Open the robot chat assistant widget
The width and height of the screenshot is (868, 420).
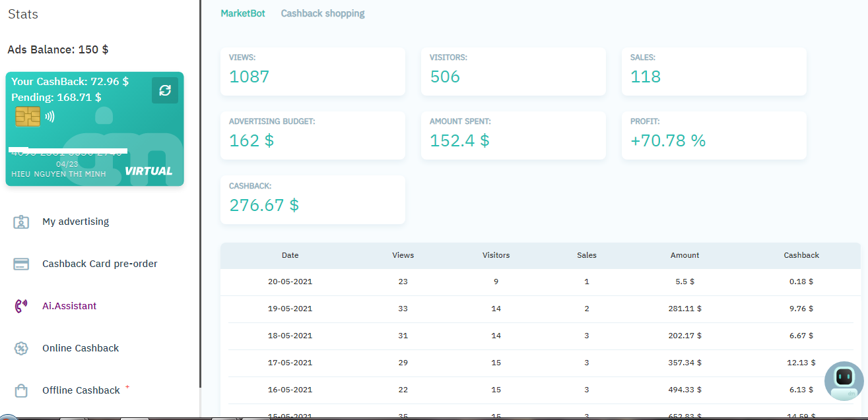pos(844,380)
